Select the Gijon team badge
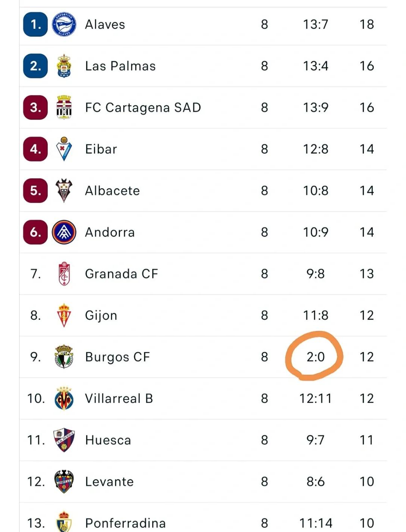The height and width of the screenshot is (532, 406). 64,315
